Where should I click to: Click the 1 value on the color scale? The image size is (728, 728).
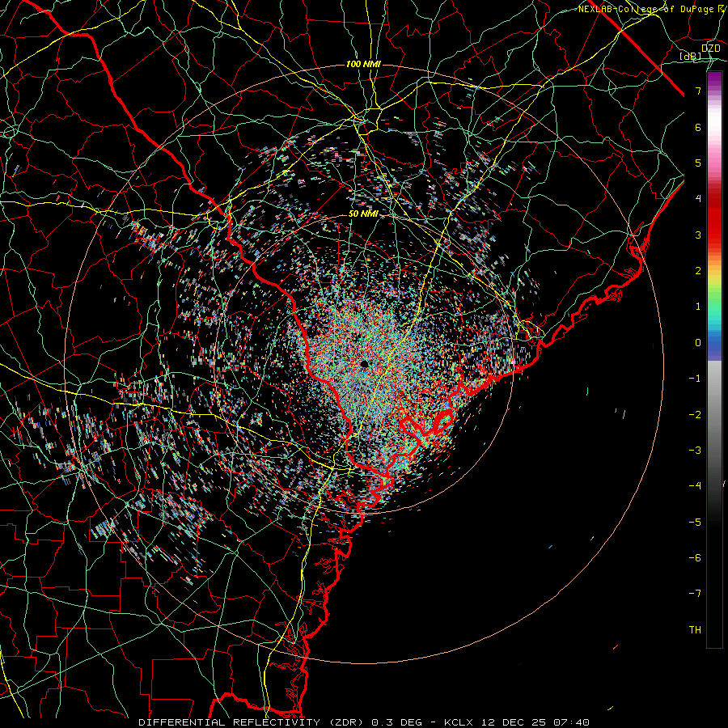point(698,307)
